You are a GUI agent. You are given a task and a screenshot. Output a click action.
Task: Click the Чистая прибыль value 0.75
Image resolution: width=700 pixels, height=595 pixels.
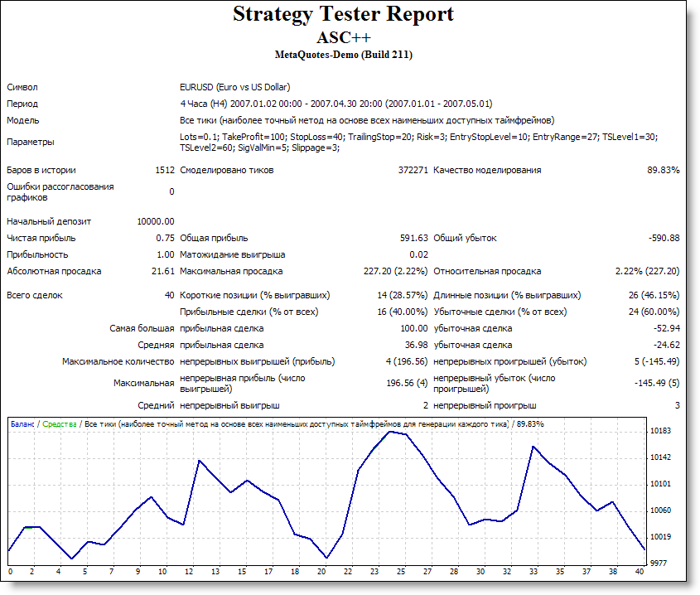click(x=165, y=238)
